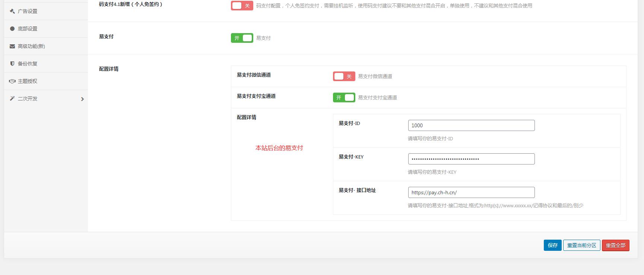This screenshot has width=644, height=275.
Task: Open the 高级功能(新) menu item
Action: [x=46, y=46]
